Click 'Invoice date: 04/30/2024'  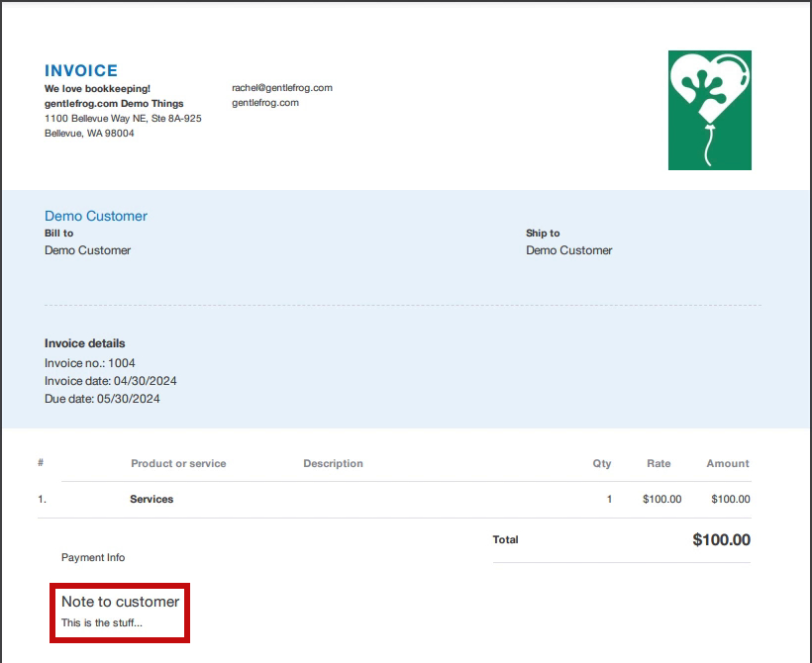point(110,381)
